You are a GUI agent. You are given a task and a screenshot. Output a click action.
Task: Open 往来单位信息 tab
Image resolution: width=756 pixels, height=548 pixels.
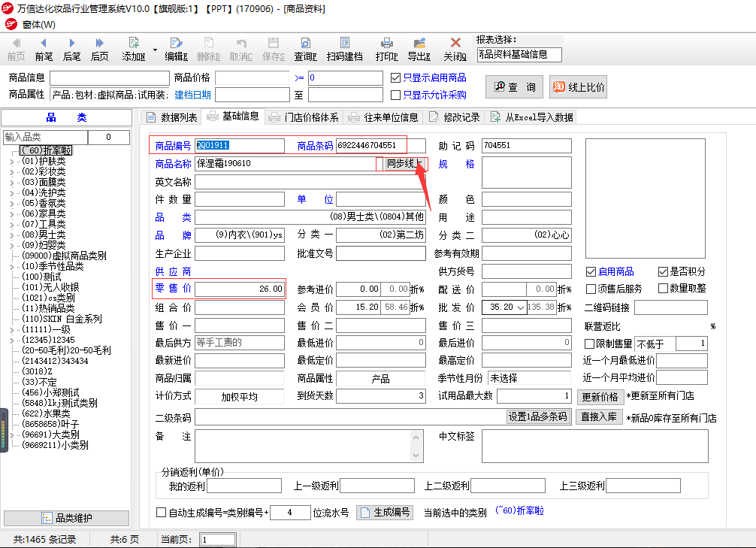click(384, 117)
